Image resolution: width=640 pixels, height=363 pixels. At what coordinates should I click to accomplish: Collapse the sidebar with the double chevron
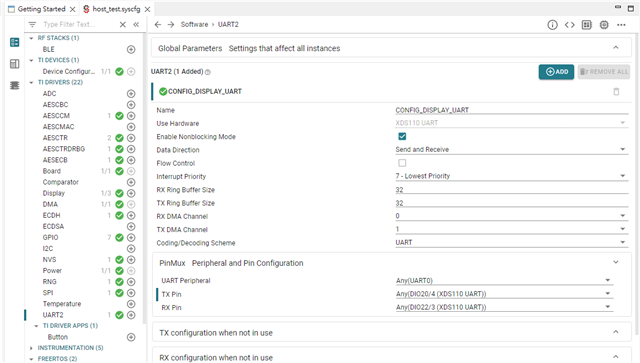[136, 24]
